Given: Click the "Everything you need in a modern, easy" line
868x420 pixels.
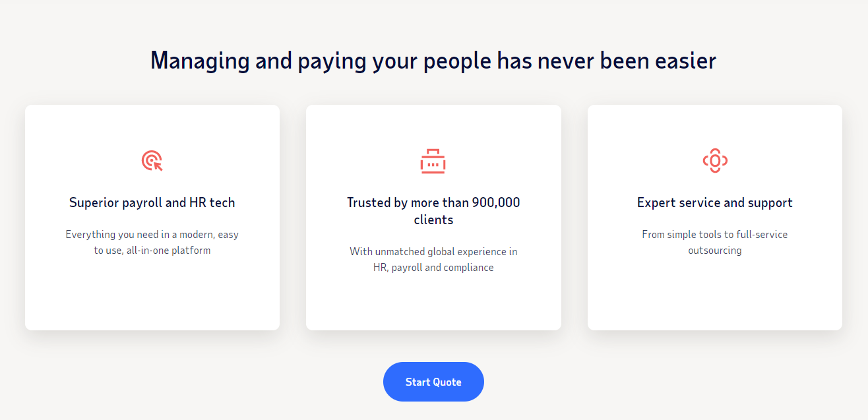Looking at the screenshot, I should point(152,235).
